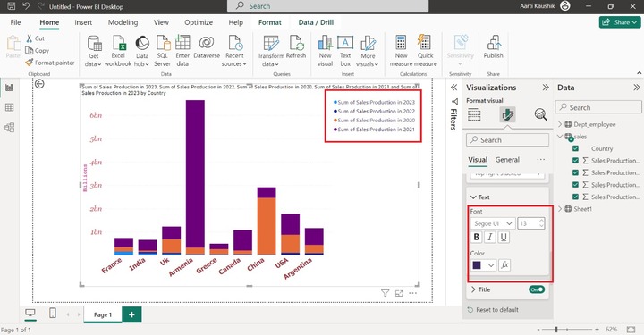This screenshot has width=644, height=335.
Task: Click Reset to default
Action: 493,310
